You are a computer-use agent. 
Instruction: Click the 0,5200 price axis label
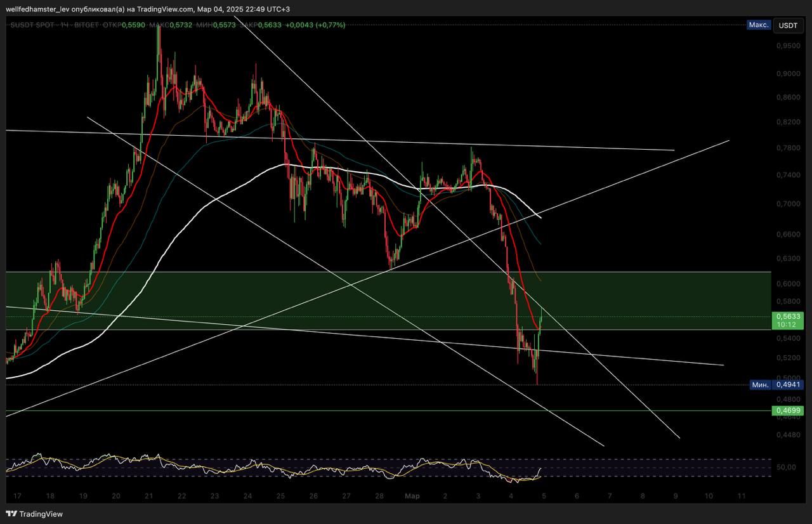[x=789, y=358]
